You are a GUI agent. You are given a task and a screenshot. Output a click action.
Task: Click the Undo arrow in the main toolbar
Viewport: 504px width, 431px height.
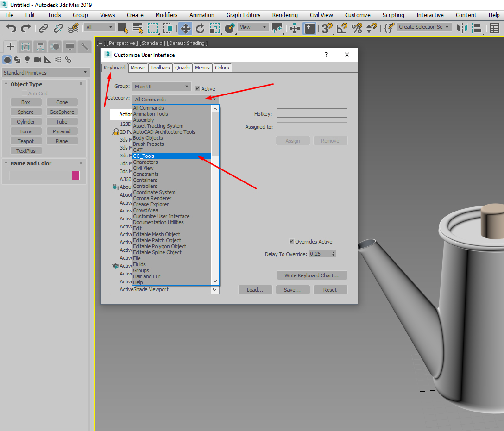pos(11,28)
